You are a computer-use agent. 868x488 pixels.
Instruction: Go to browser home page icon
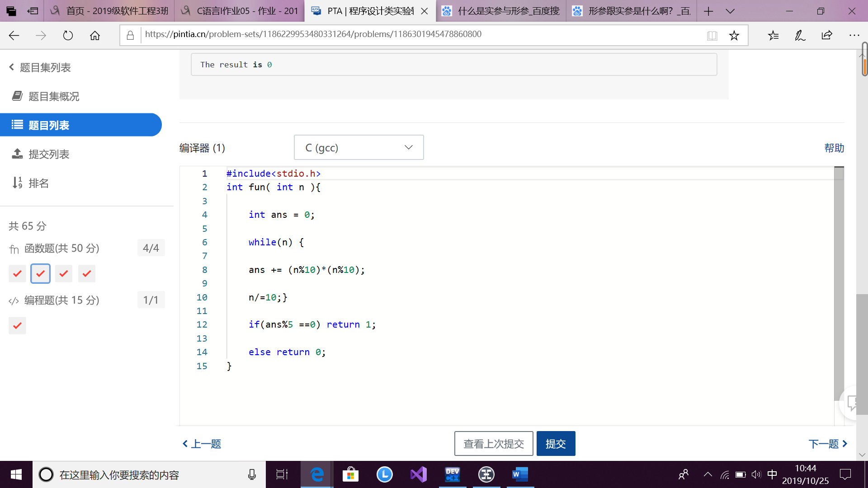pyautogui.click(x=95, y=35)
